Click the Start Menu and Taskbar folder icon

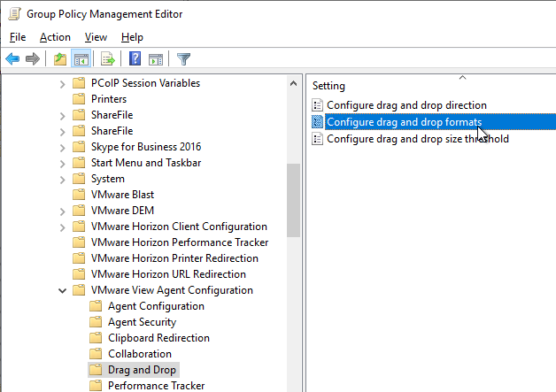coord(79,163)
